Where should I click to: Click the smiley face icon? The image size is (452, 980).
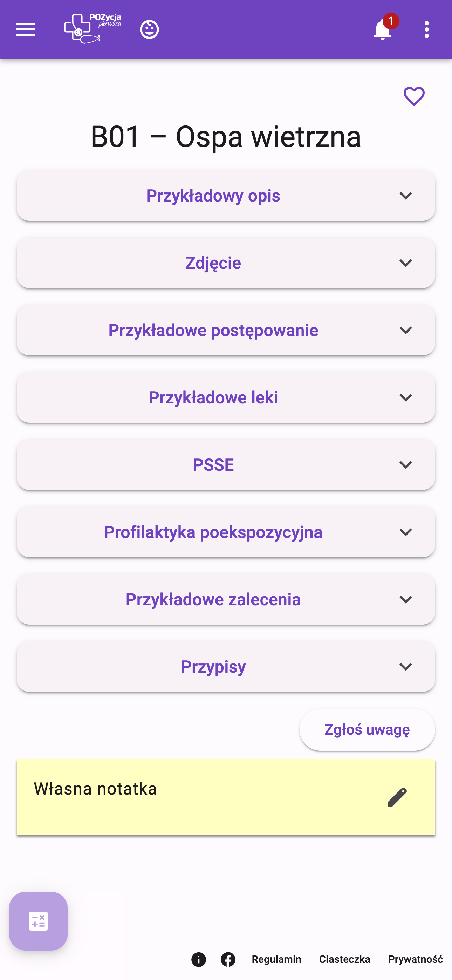click(149, 29)
